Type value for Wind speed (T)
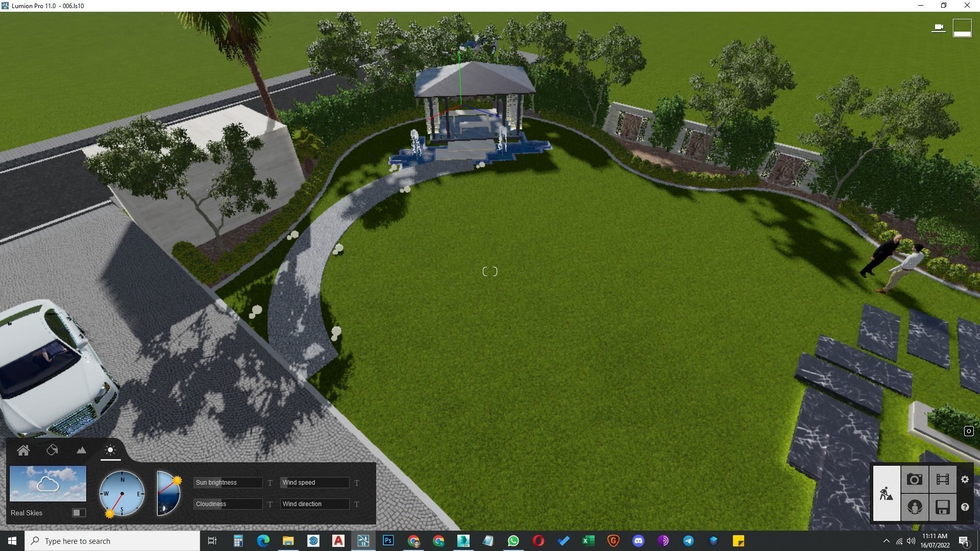This screenshot has width=980, height=551. point(357,483)
